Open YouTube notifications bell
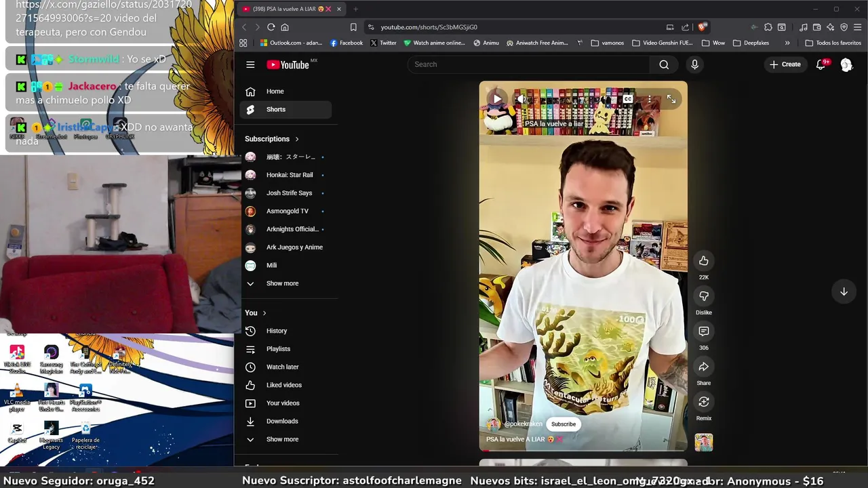 [x=821, y=64]
